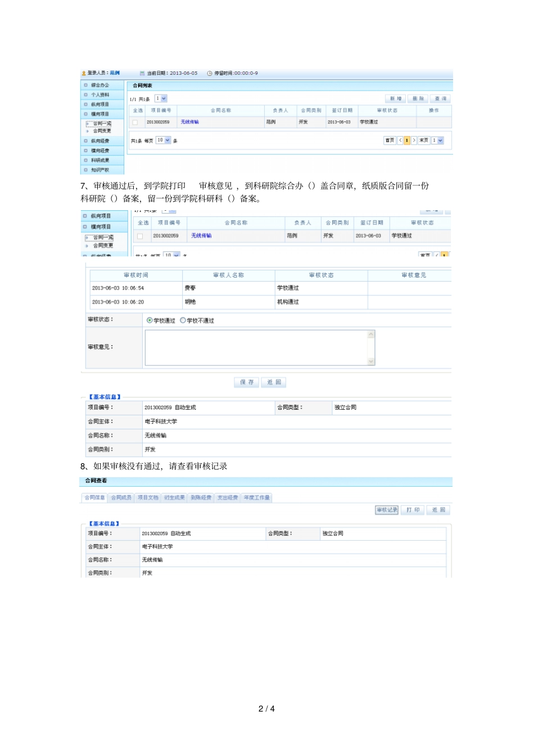
Task: Click the logged-in user icon beside 登录人员
Action: pyautogui.click(x=84, y=74)
